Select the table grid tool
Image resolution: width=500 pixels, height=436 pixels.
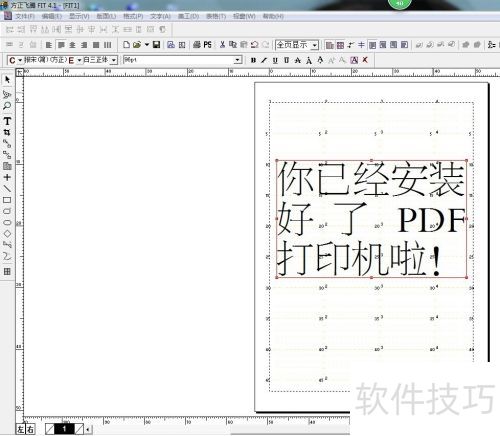[7, 271]
